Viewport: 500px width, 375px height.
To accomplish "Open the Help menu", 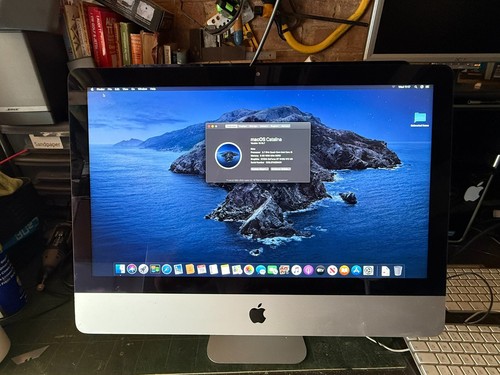I will (x=153, y=89).
